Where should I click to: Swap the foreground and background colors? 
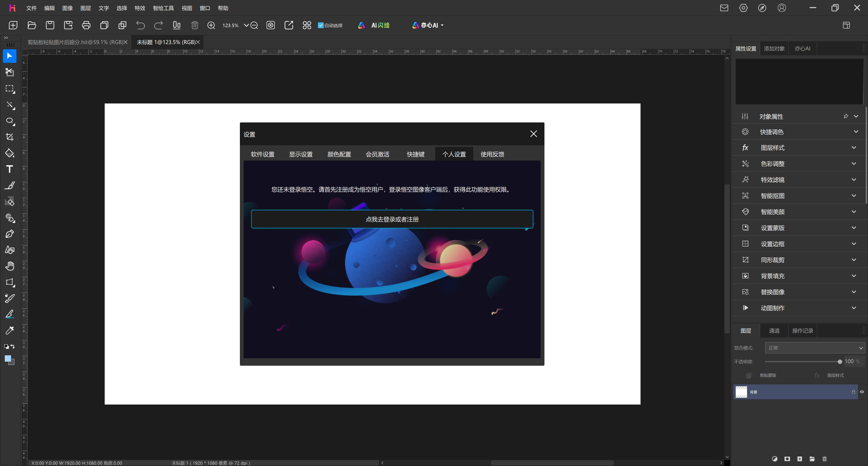coord(12,347)
